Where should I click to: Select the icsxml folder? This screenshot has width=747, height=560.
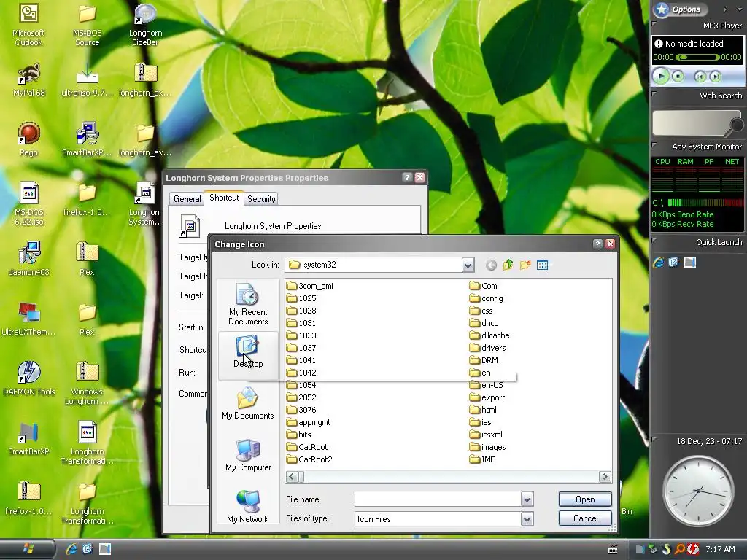tap(486, 435)
